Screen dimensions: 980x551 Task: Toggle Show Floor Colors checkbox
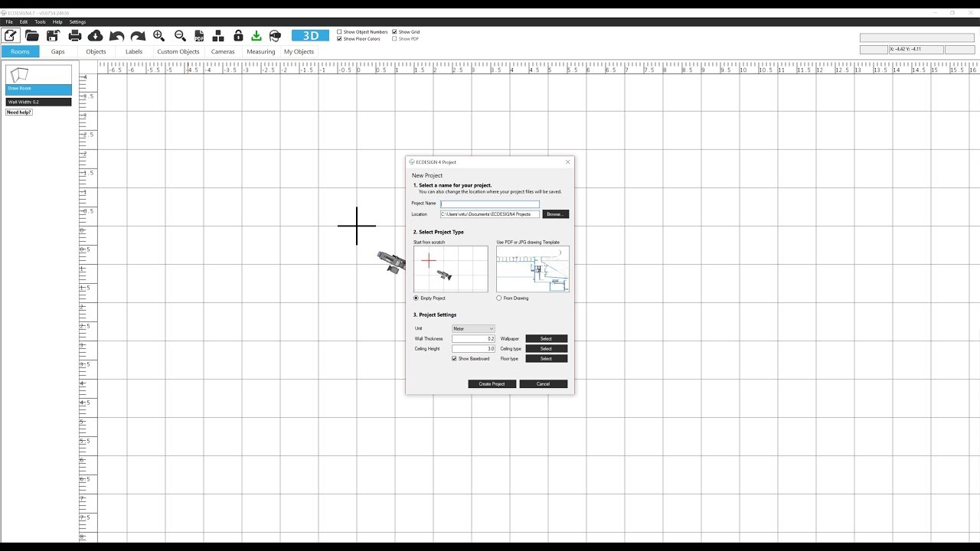click(x=340, y=39)
